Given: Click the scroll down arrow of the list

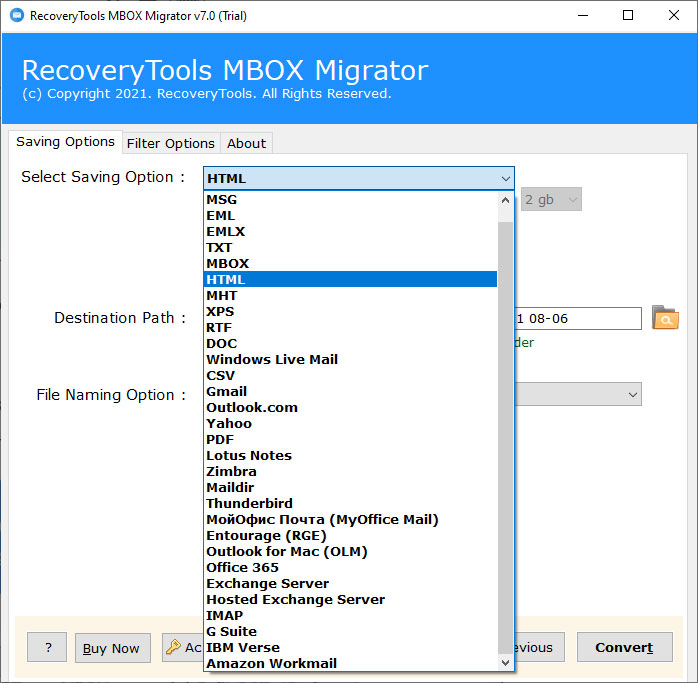Looking at the screenshot, I should tap(505, 663).
